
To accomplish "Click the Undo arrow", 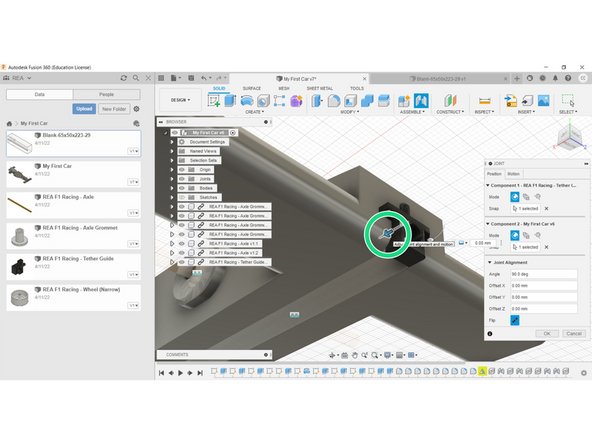I will pyautogui.click(x=204, y=78).
